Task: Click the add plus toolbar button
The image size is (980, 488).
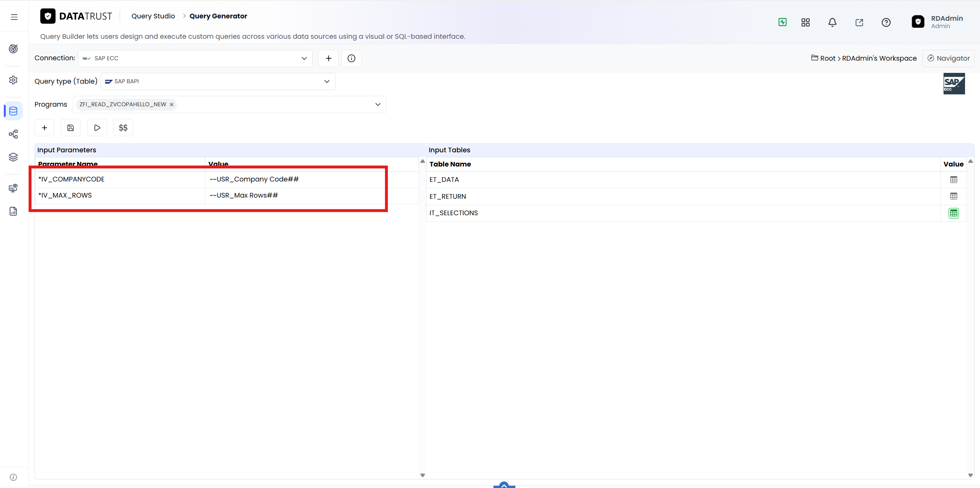Action: pos(45,128)
